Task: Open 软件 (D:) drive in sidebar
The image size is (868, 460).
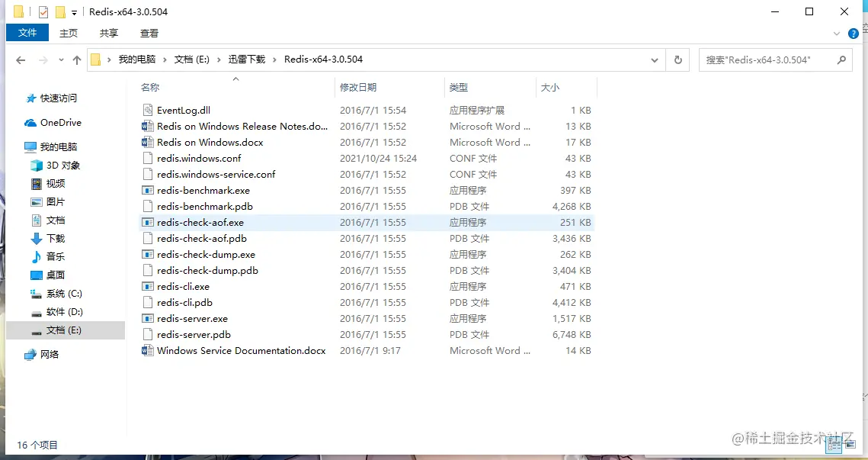Action: (x=57, y=312)
